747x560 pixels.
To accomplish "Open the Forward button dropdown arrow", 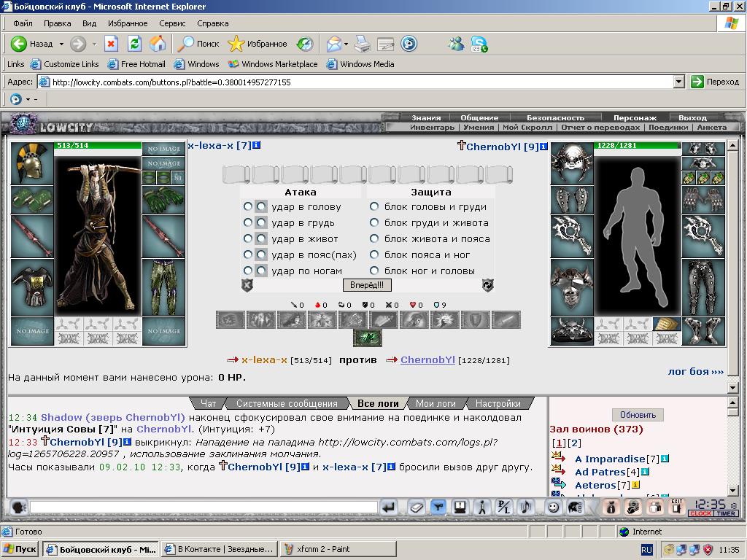I will [94, 44].
